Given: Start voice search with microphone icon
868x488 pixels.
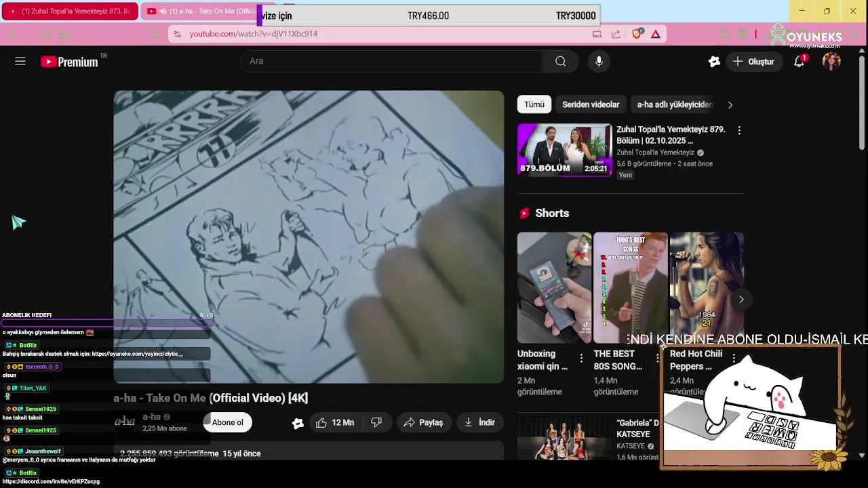Looking at the screenshot, I should tap(599, 61).
